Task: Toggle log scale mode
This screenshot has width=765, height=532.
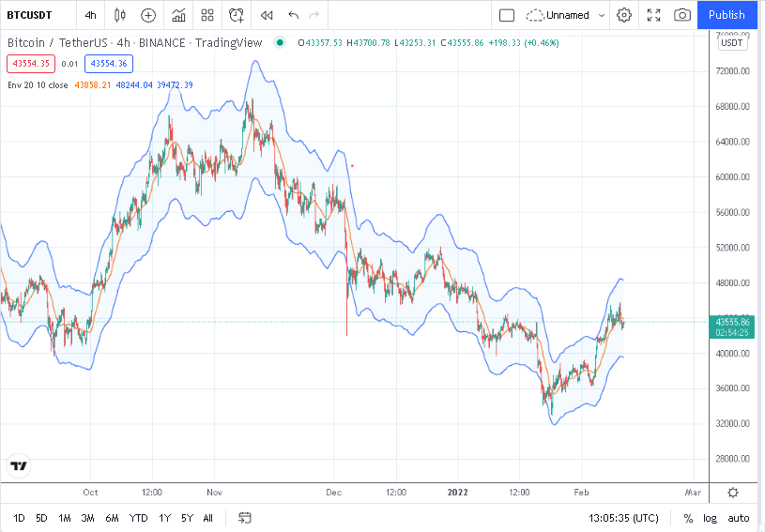Action: (710, 518)
